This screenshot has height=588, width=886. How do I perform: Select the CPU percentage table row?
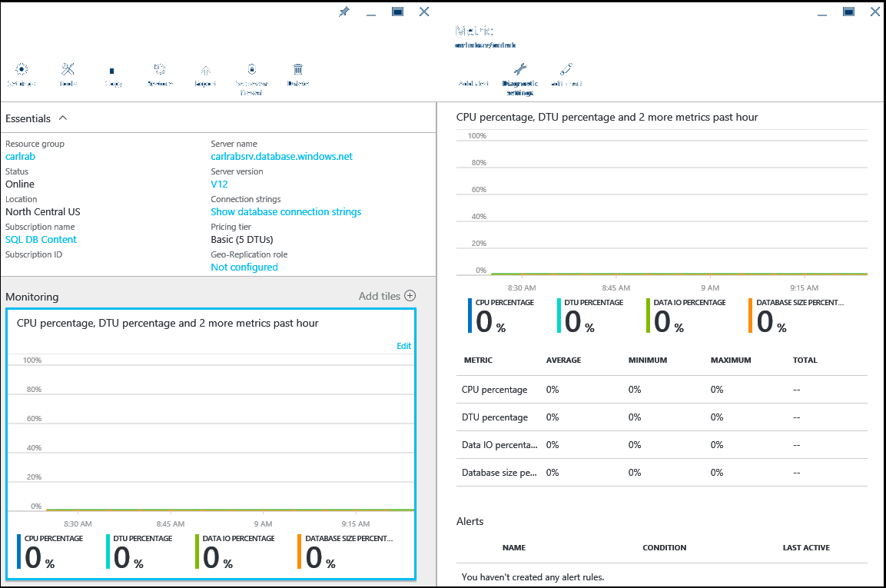[662, 390]
